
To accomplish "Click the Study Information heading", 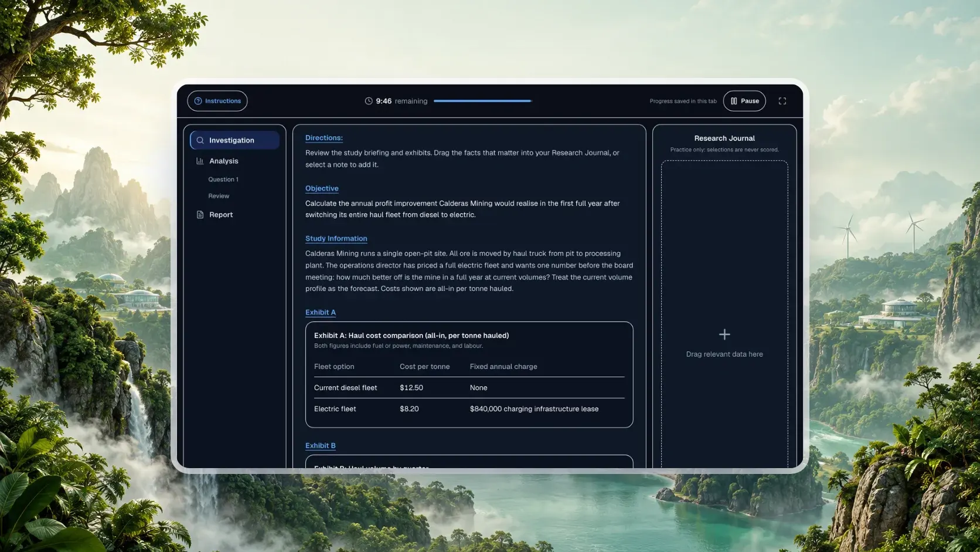I will 336,239.
